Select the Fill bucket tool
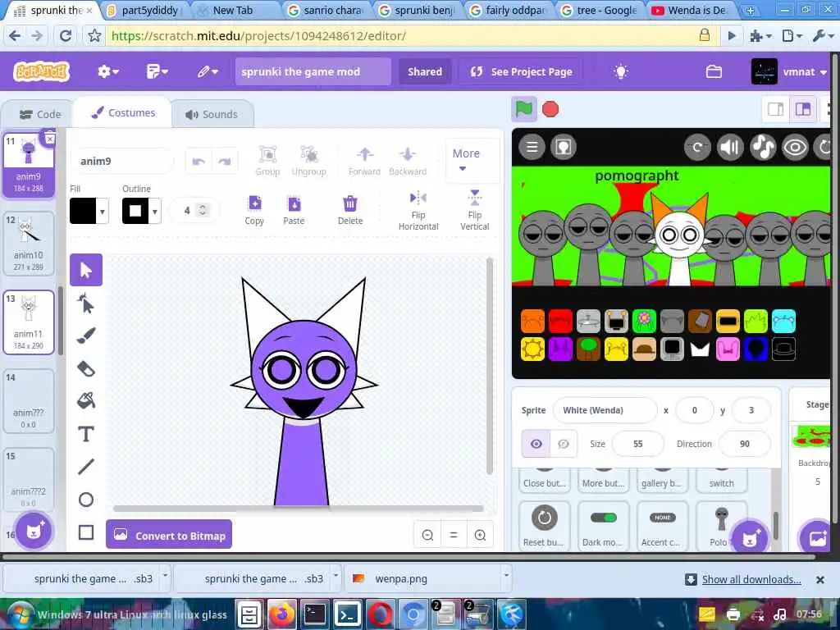The height and width of the screenshot is (630, 840). pyautogui.click(x=85, y=400)
